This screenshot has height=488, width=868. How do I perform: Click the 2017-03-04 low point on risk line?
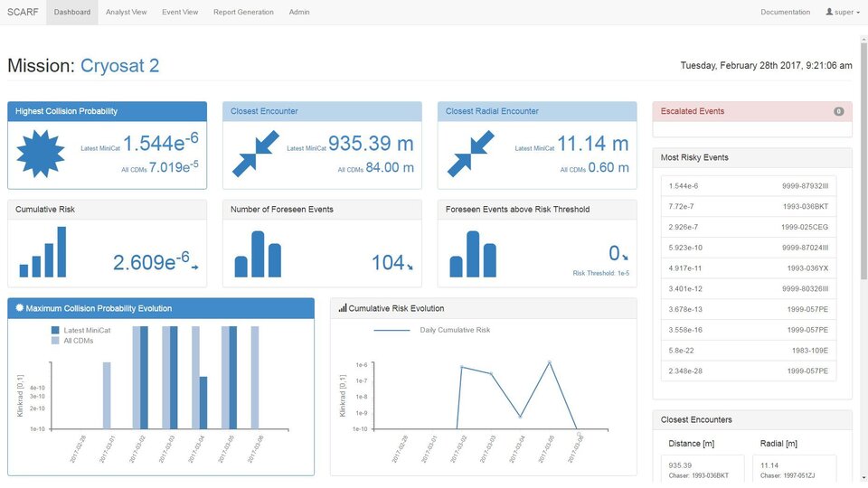(520, 417)
